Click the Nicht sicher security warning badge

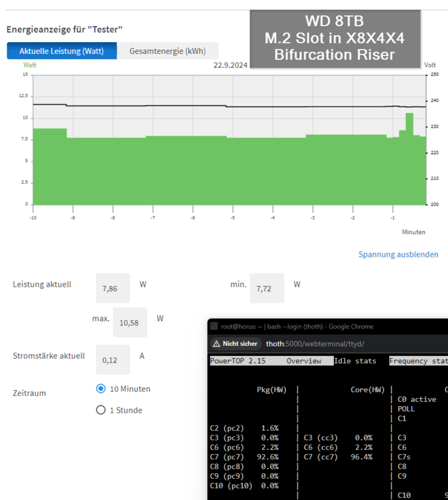[x=235, y=343]
